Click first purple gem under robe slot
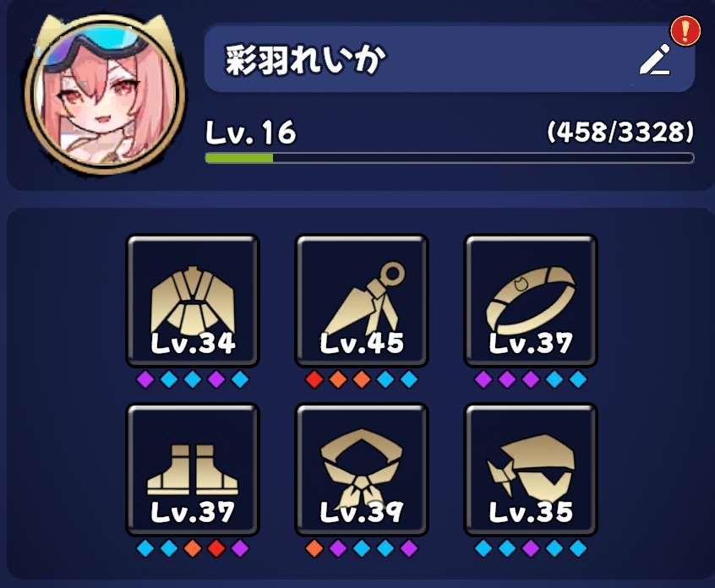This screenshot has width=715, height=588. click(145, 379)
